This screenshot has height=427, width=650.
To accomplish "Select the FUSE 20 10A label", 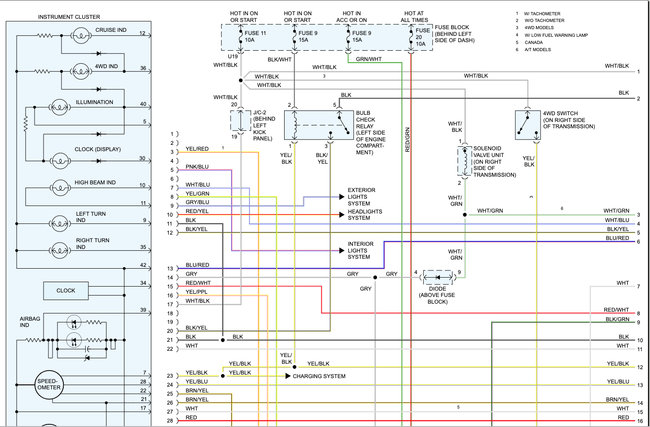I will (422, 37).
